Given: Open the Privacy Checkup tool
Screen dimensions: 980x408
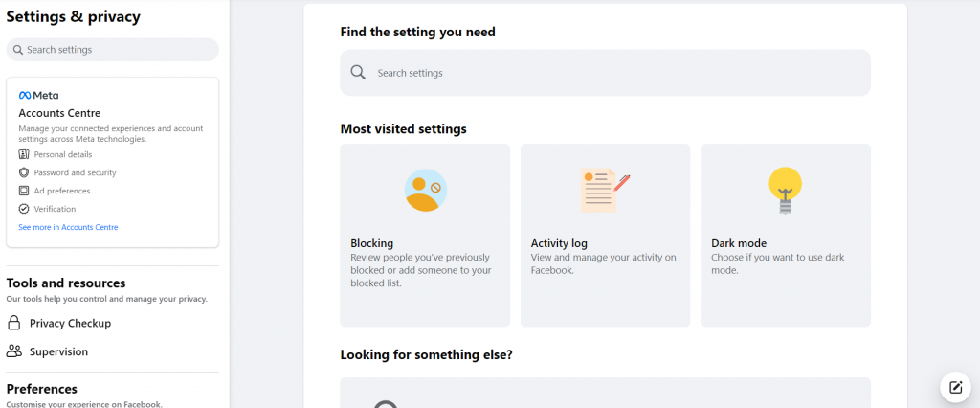Looking at the screenshot, I should coord(70,323).
